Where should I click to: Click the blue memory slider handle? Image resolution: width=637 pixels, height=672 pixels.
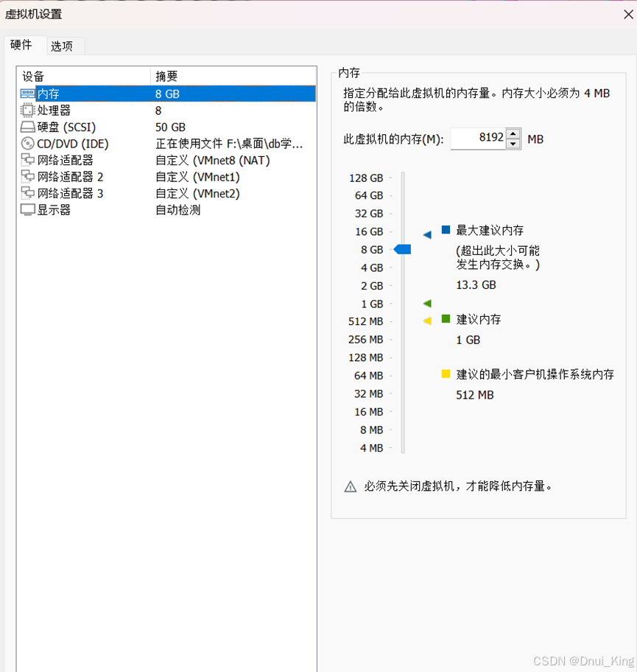tap(402, 249)
